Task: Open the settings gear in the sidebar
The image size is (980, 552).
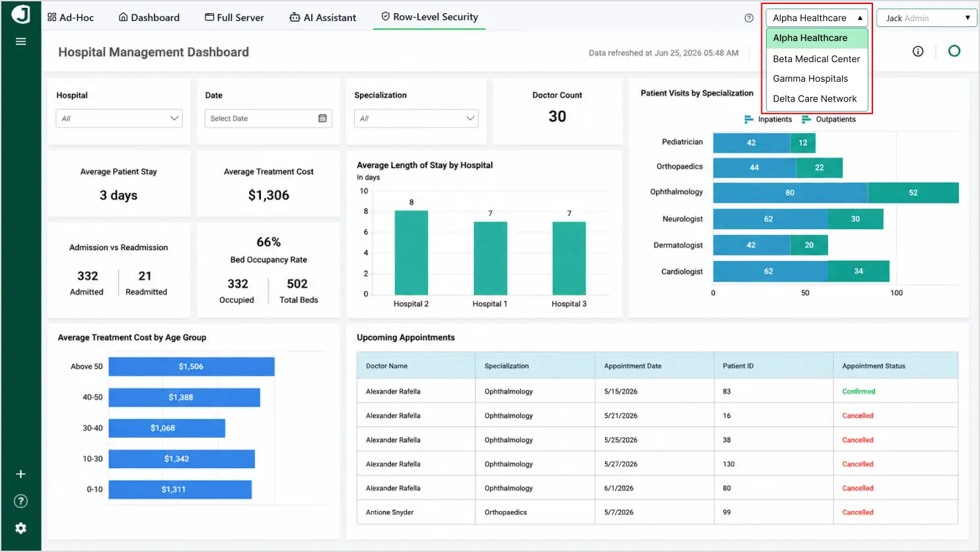Action: [x=20, y=528]
